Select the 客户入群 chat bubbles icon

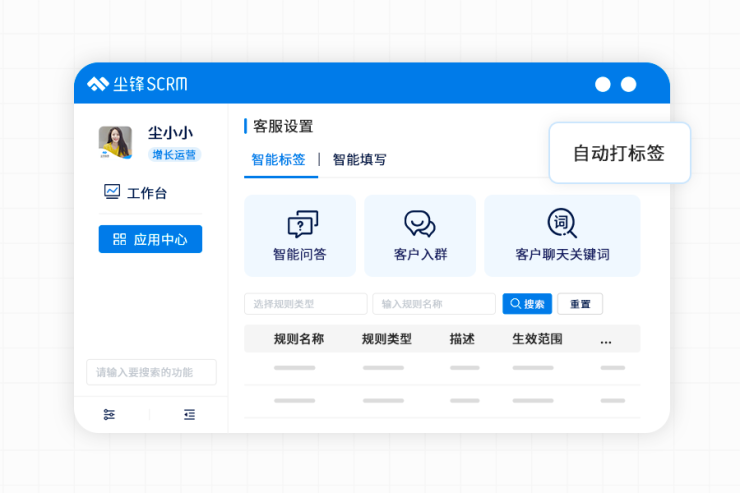click(420, 223)
